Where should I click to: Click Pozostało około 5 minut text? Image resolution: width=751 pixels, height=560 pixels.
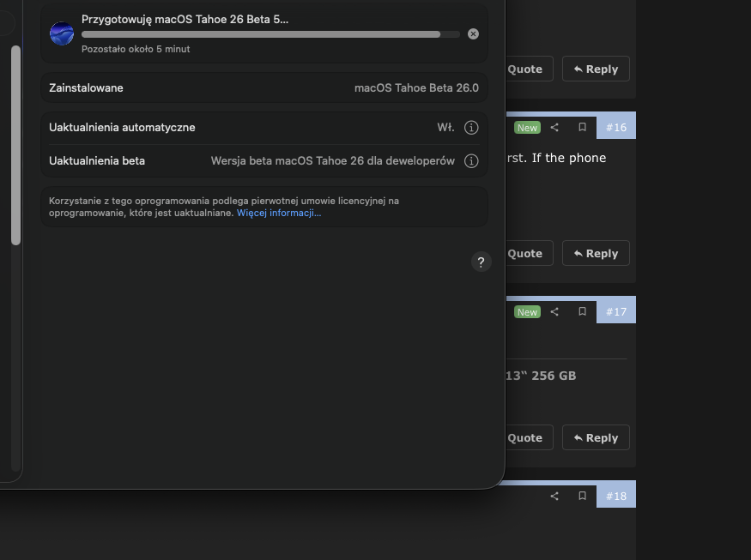(136, 49)
